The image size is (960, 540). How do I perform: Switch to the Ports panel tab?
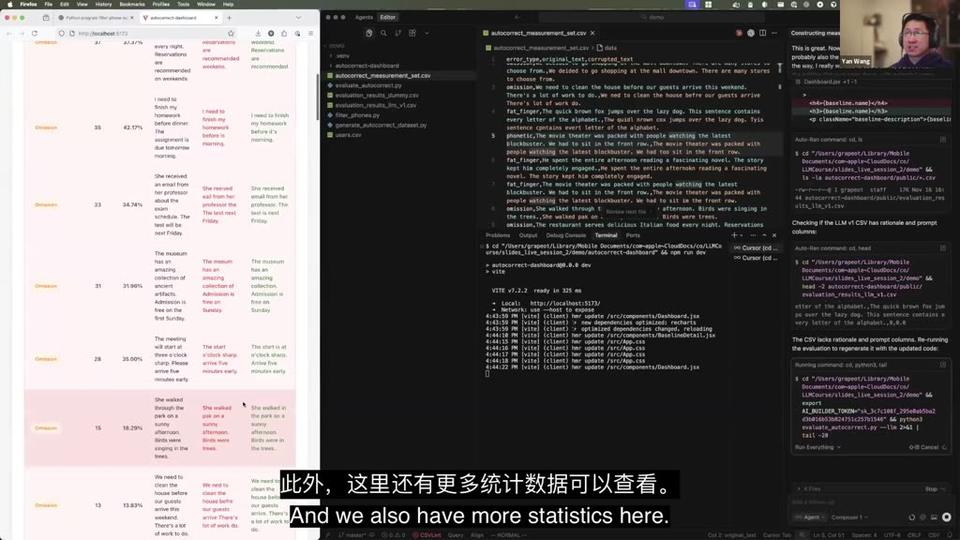[x=632, y=235]
